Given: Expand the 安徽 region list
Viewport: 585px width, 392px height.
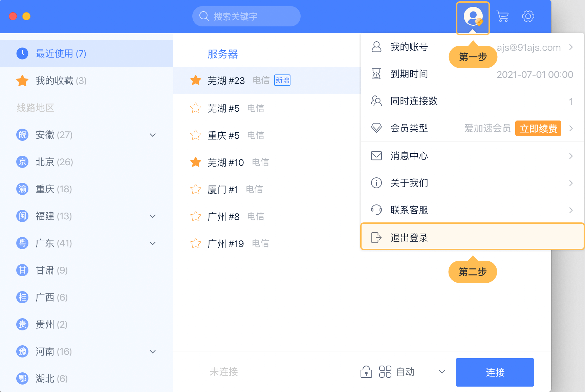Looking at the screenshot, I should point(153,135).
